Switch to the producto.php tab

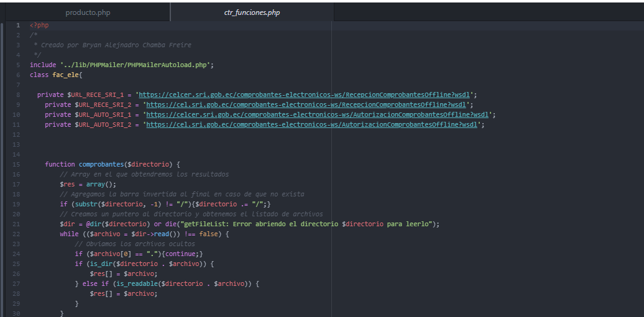click(x=88, y=12)
